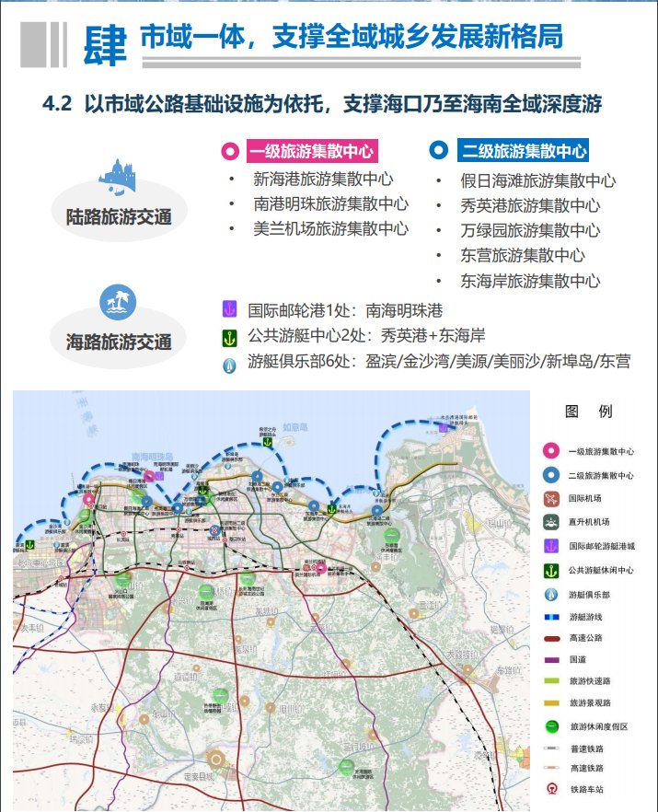658x812 pixels.
Task: Click the 陆路旅游交通 oval label
Action: pyautogui.click(x=119, y=217)
